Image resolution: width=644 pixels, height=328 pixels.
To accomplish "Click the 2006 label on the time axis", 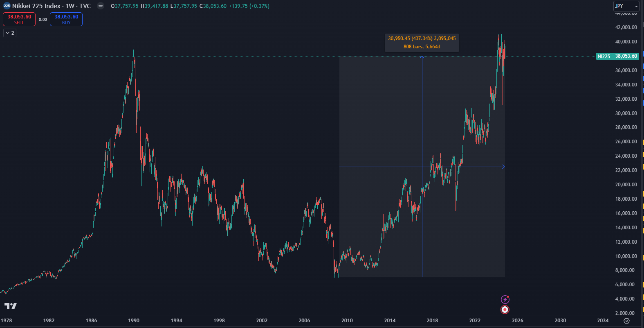I will (304, 321).
